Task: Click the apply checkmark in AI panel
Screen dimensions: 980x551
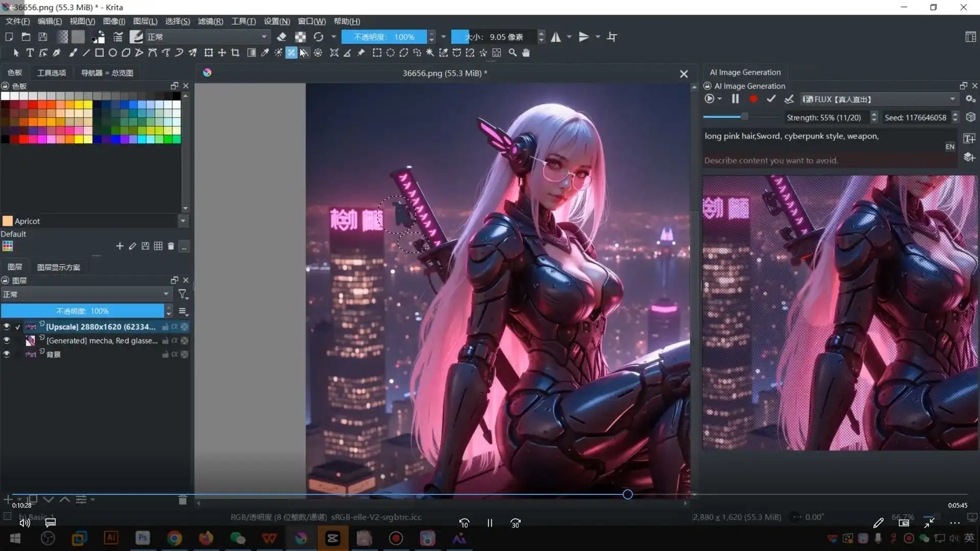Action: coord(771,98)
